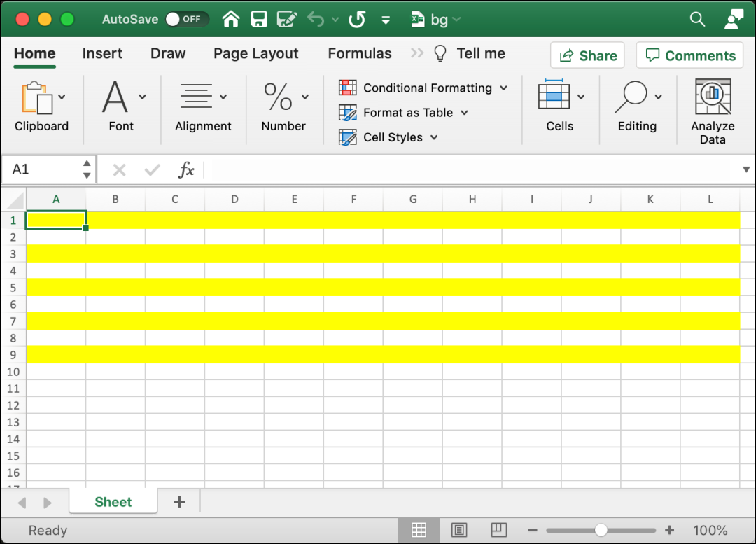Viewport: 756px width, 544px height.
Task: Open the Formulas ribbon tab
Action: tap(360, 53)
